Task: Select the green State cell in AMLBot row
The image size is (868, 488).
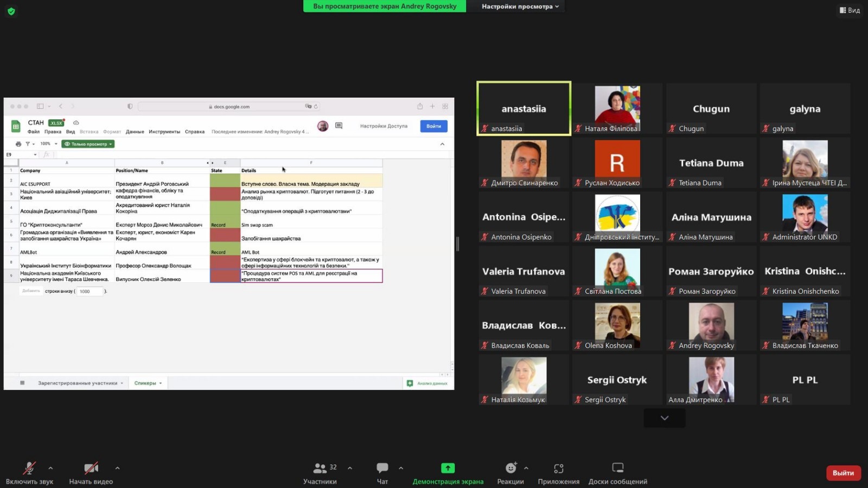Action: click(225, 248)
